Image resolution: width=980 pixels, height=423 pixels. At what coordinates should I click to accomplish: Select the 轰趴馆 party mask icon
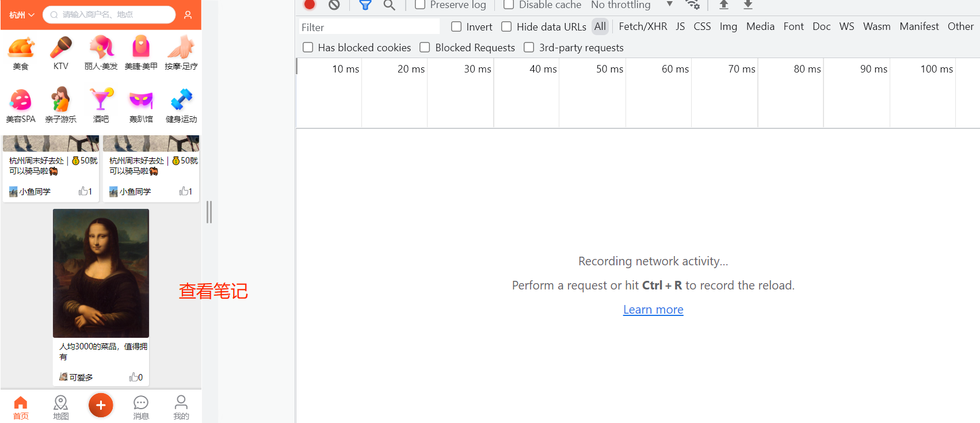141,100
